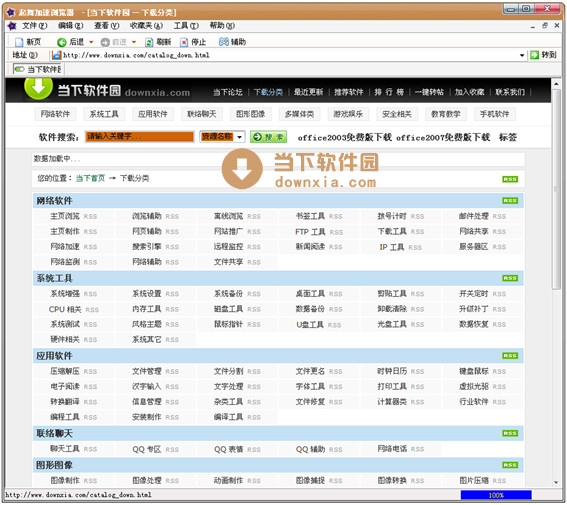
Task: Click the RSS link next to CPU 相关
Action: coord(92,310)
